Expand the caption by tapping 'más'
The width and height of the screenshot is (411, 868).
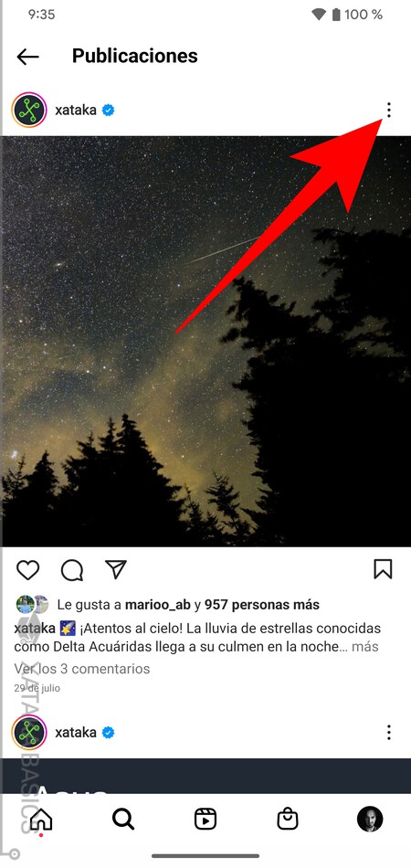coord(365,646)
